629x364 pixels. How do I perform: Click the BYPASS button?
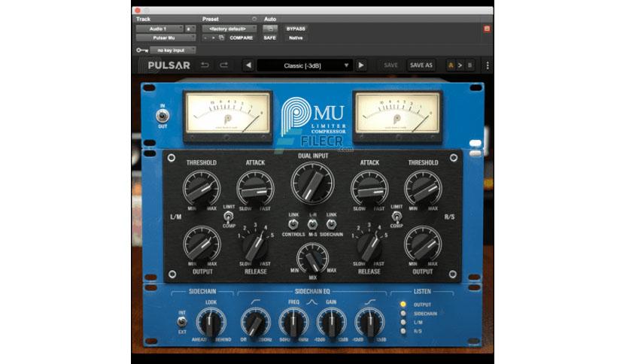(x=296, y=29)
